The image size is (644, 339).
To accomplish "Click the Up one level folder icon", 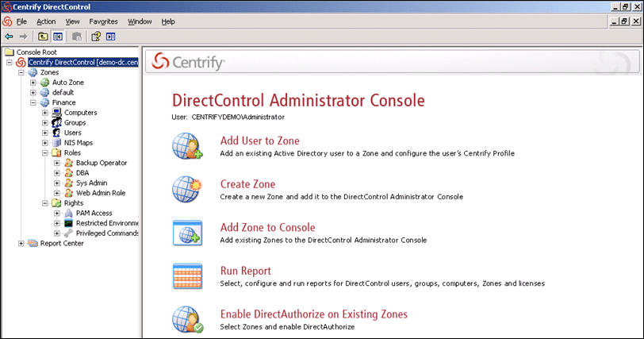I will click(x=43, y=37).
